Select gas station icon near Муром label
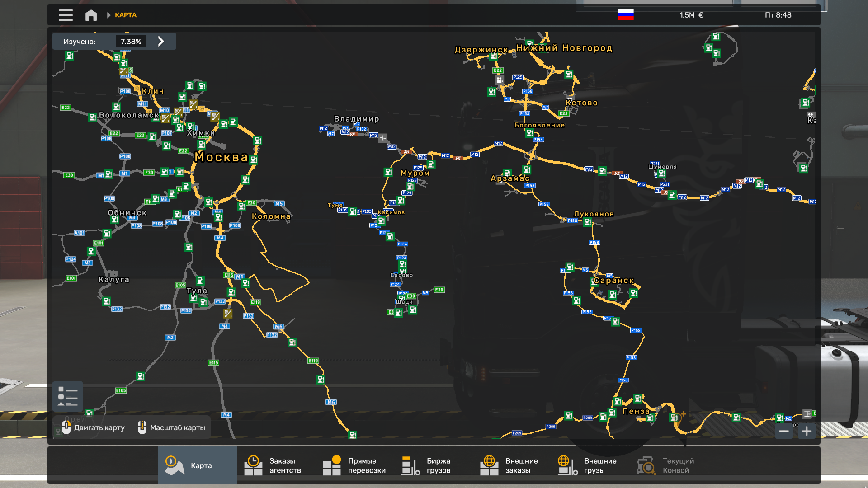The height and width of the screenshot is (488, 868). tap(431, 164)
